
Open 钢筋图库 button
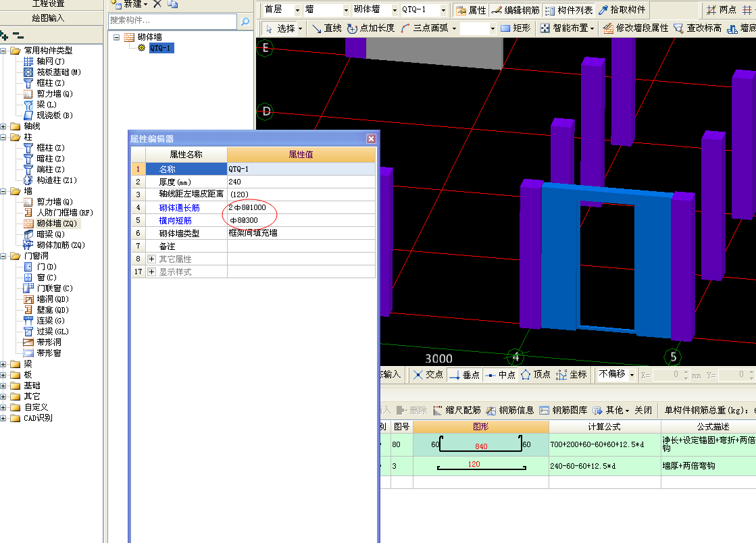[563, 411]
